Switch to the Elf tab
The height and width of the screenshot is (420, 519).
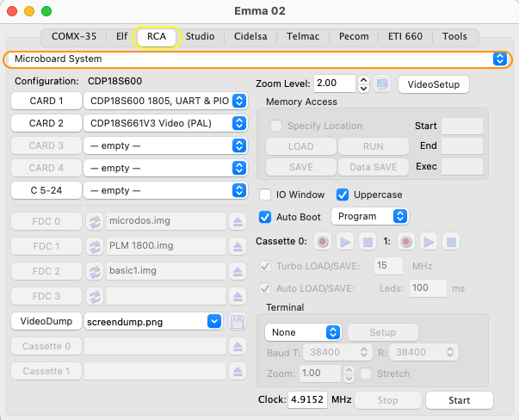122,36
